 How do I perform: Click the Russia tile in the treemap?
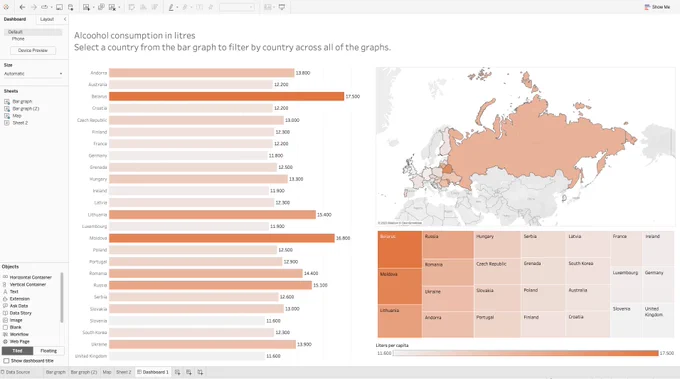tap(448, 245)
